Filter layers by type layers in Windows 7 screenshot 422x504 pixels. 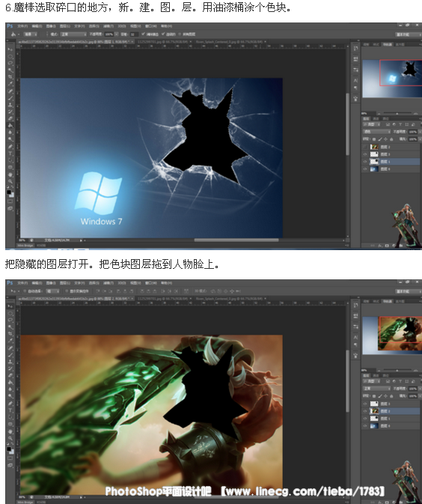point(400,124)
